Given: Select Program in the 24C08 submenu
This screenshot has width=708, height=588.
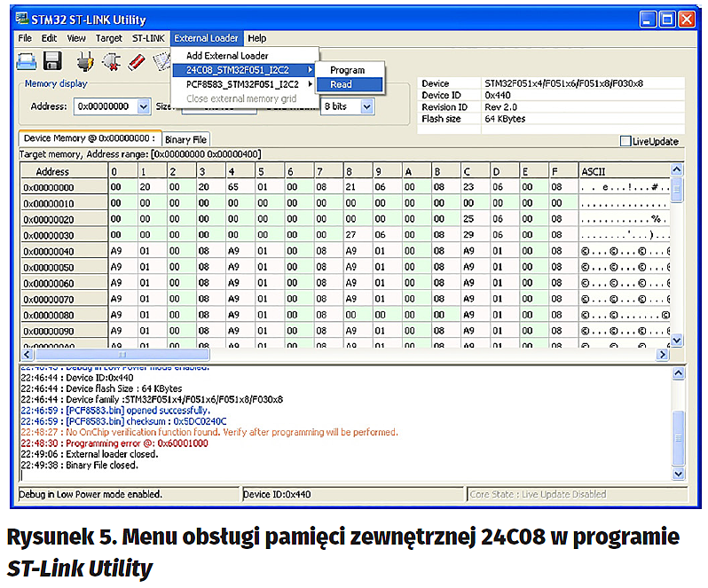Looking at the screenshot, I should pos(347,70).
